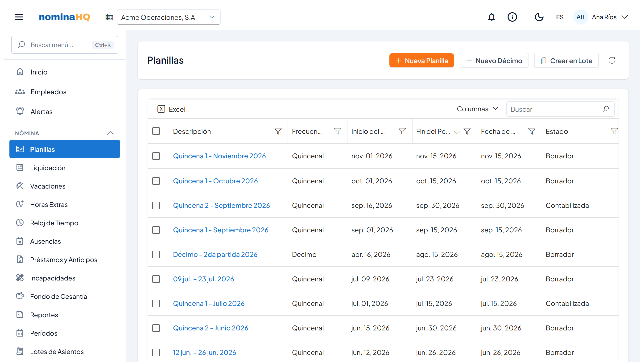Click the notifications bell icon
This screenshot has height=362, width=644.
(x=491, y=17)
